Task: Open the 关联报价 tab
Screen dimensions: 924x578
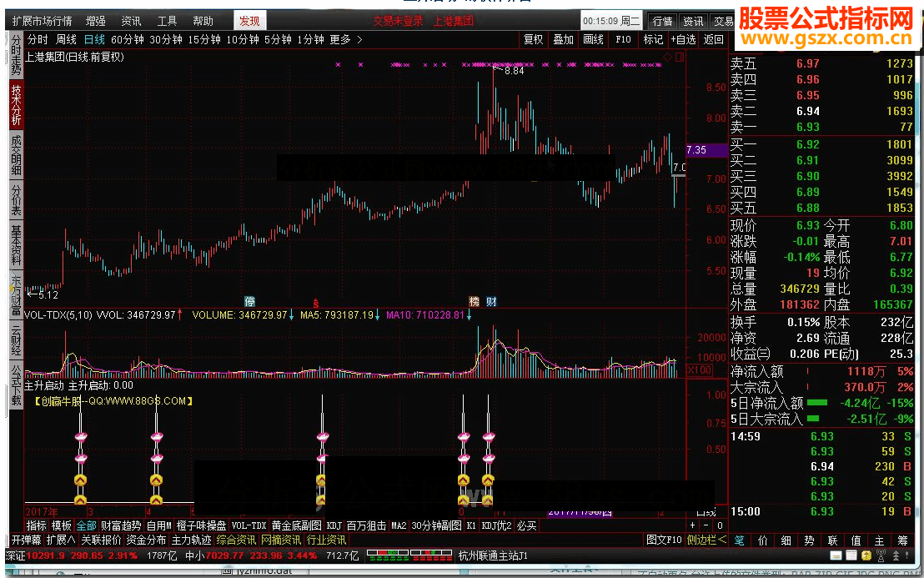Action: pos(101,540)
